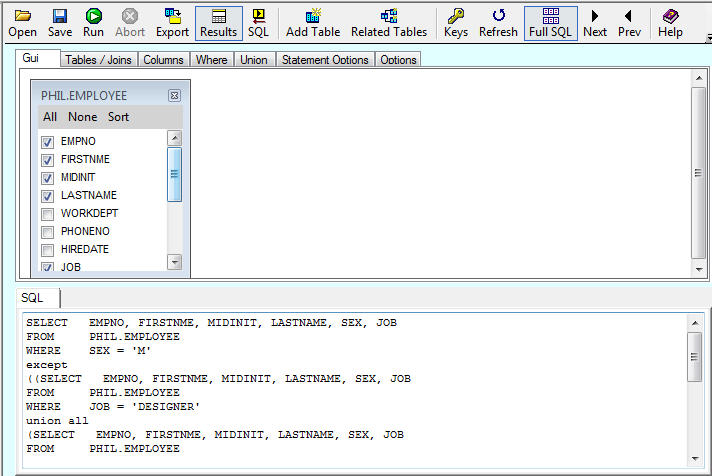
Task: Click Gui pane scroll up arrow
Action: (699, 78)
